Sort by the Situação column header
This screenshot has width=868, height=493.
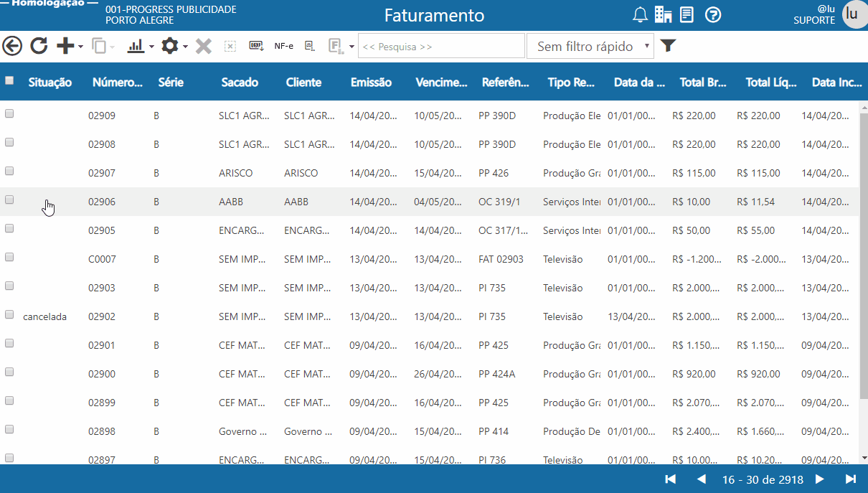(x=50, y=83)
